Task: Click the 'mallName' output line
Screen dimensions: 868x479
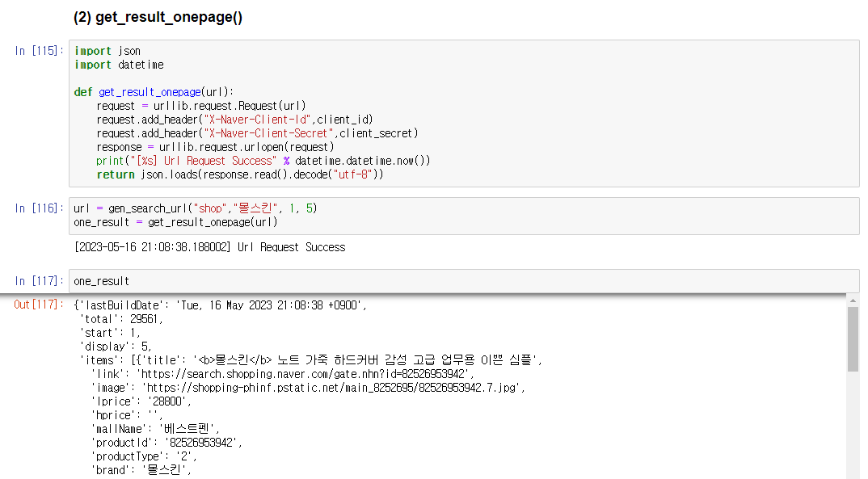Action: point(155,429)
